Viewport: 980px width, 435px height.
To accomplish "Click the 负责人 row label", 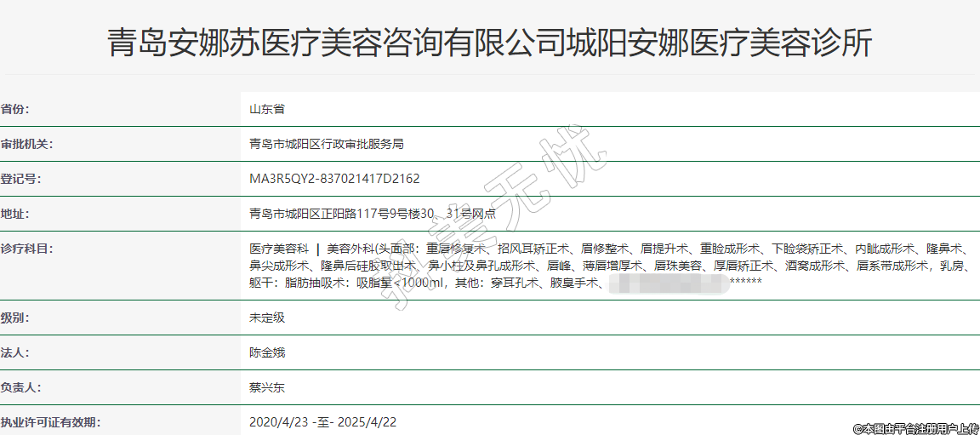I will (x=20, y=387).
